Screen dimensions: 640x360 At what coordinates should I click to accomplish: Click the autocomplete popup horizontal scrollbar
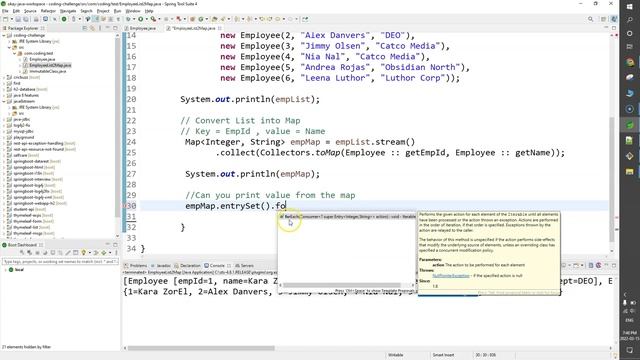(342, 285)
